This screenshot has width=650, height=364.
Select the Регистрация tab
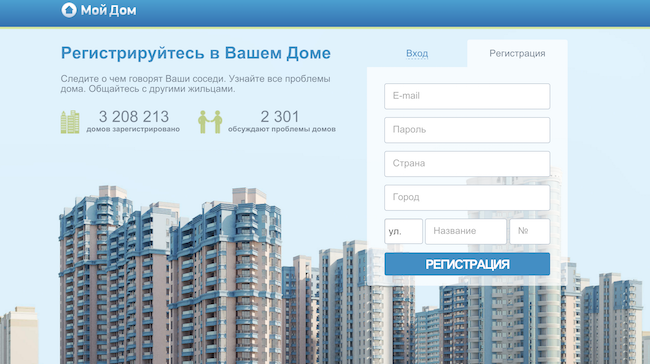(517, 53)
